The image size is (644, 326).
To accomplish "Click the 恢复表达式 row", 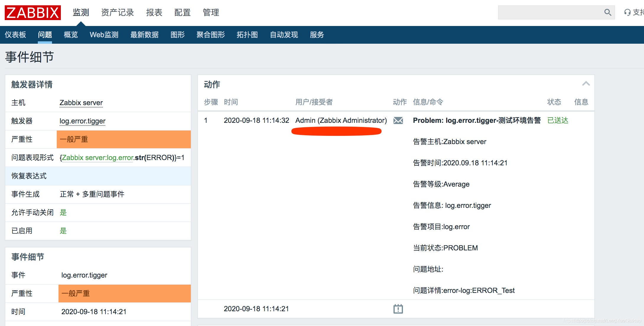I will [98, 176].
